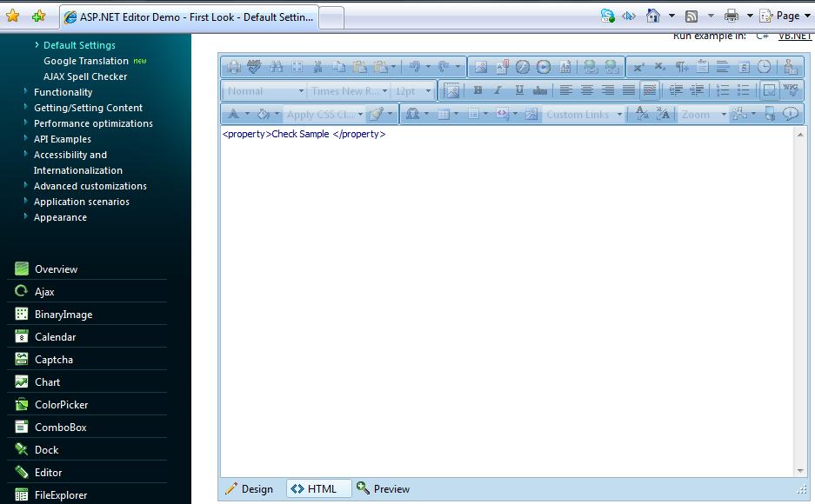Open the VB.NET example link
The width and height of the screenshot is (815, 504).
click(795, 36)
